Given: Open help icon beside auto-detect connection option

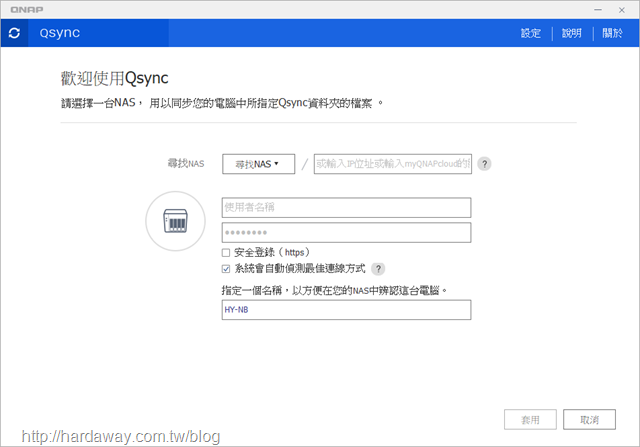Looking at the screenshot, I should pyautogui.click(x=378, y=269).
